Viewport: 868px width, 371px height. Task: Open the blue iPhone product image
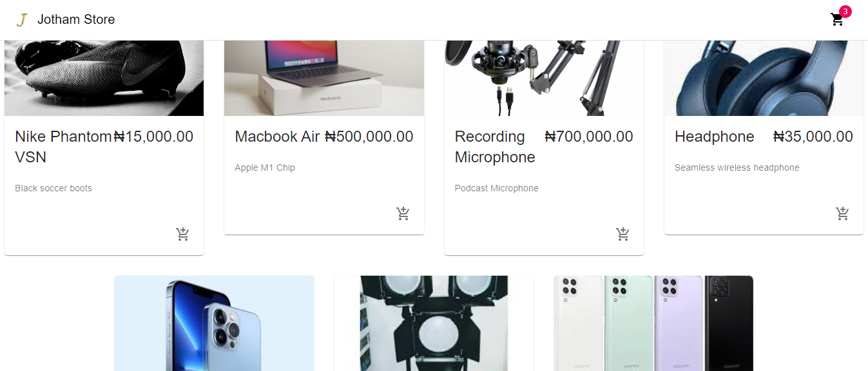[x=215, y=323]
